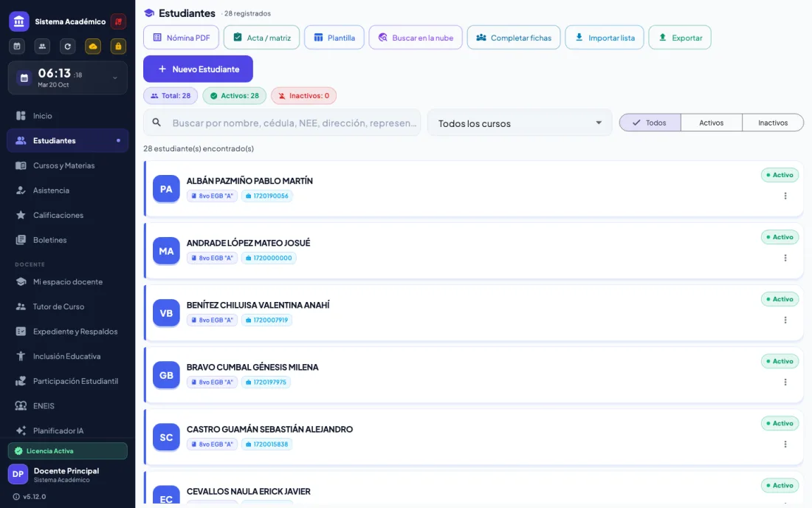Open Cursos y Materias section
Viewport: 812px width, 508px height.
click(x=67, y=165)
